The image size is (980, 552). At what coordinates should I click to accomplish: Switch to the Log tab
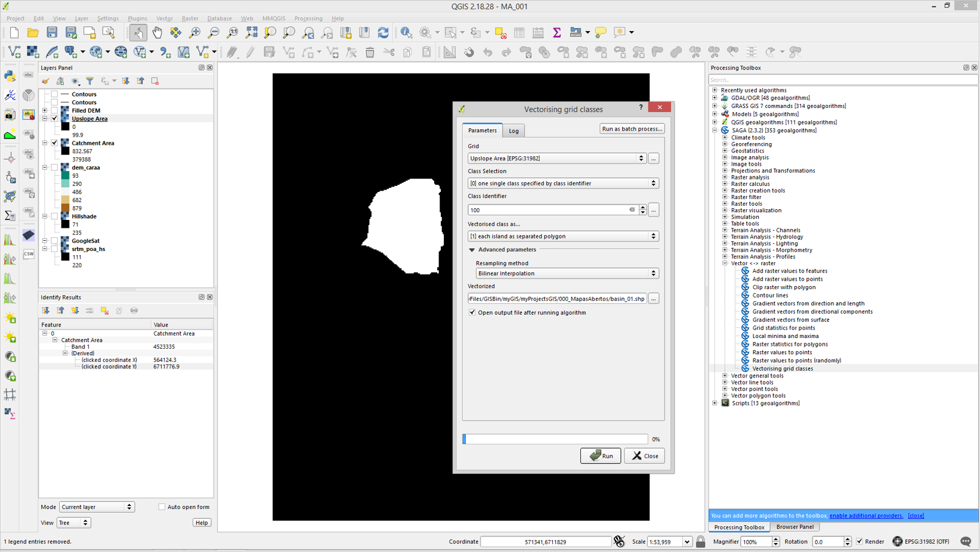[514, 131]
